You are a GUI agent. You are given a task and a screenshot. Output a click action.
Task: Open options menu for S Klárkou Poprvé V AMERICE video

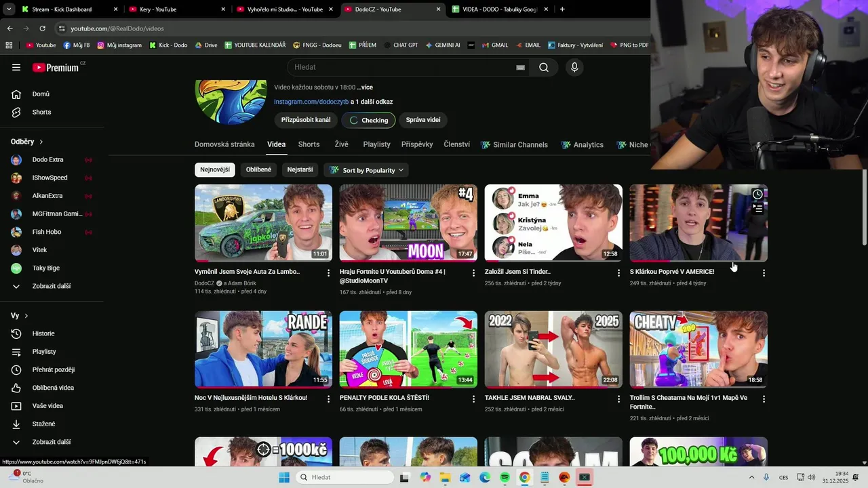click(764, 272)
